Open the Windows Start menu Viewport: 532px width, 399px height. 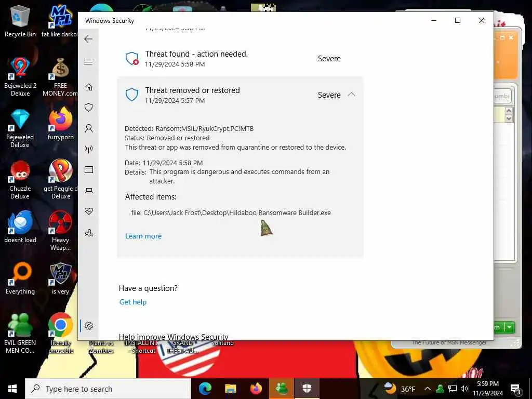[x=12, y=389]
